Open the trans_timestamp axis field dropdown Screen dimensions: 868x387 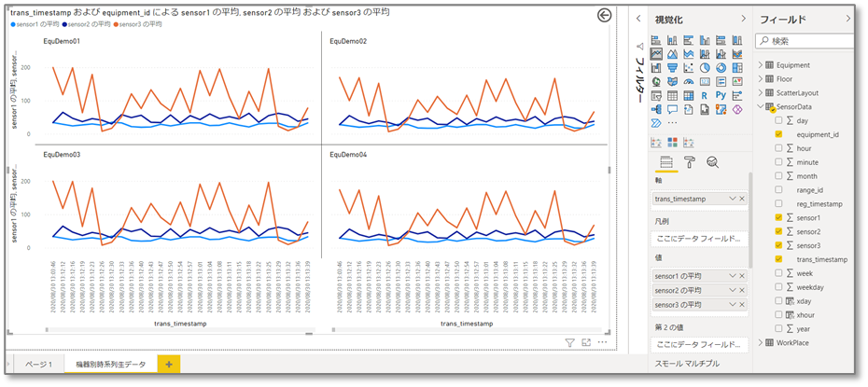coord(733,199)
